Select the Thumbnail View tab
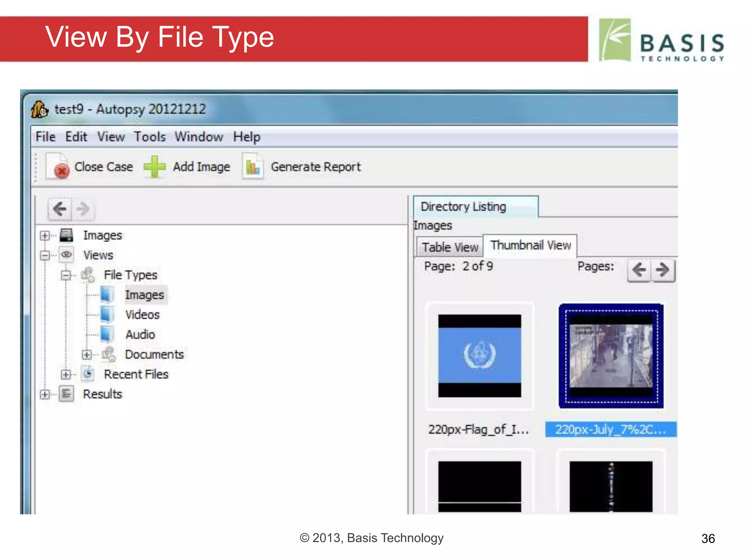The image size is (747, 560). tap(530, 245)
